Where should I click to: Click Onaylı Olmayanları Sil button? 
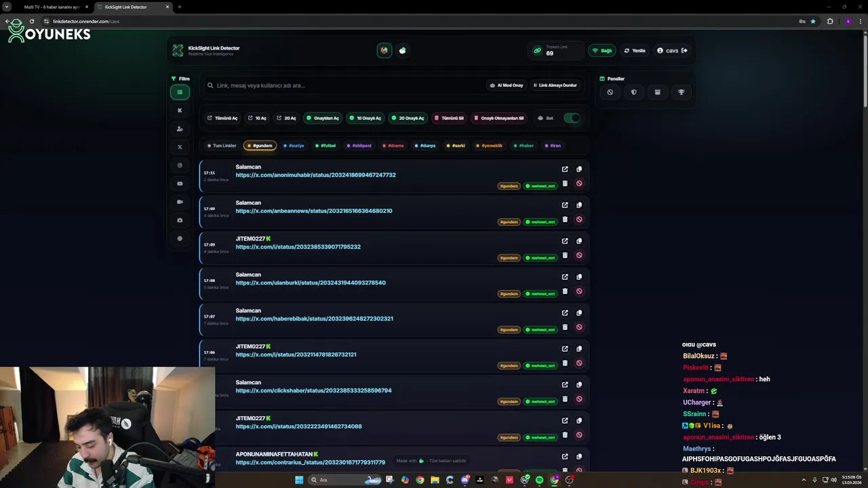coord(498,118)
